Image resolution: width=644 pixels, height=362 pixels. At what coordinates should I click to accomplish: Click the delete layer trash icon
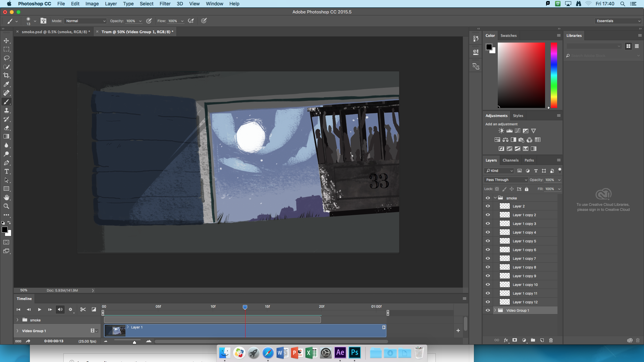point(551,340)
